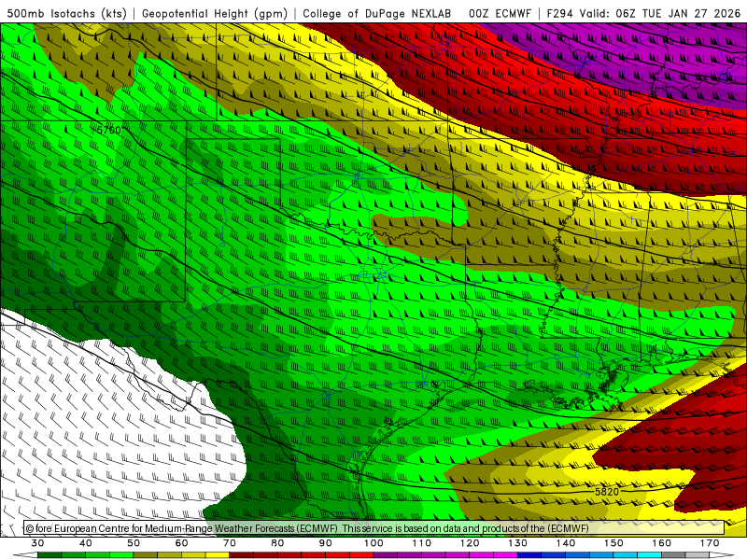Click 'College of DuPage NEXLAB' in the header
Viewport: 747px width, 560px height.
click(x=377, y=14)
